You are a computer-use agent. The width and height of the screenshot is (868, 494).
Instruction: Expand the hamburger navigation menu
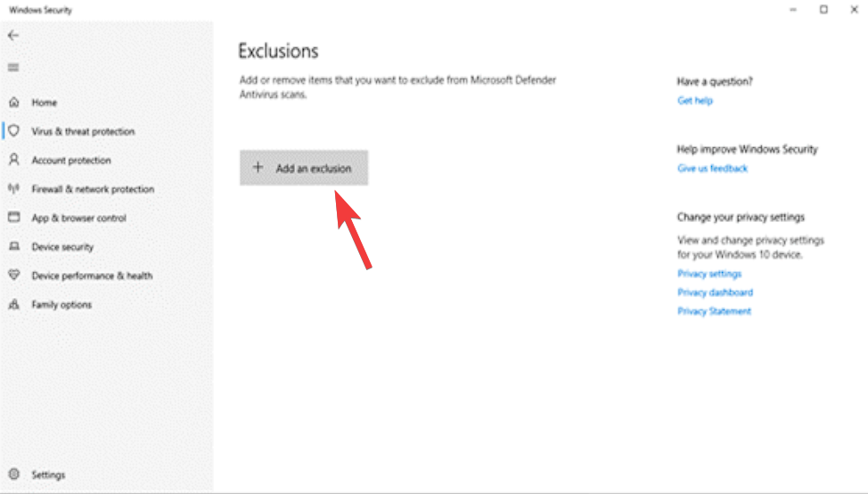(x=13, y=68)
